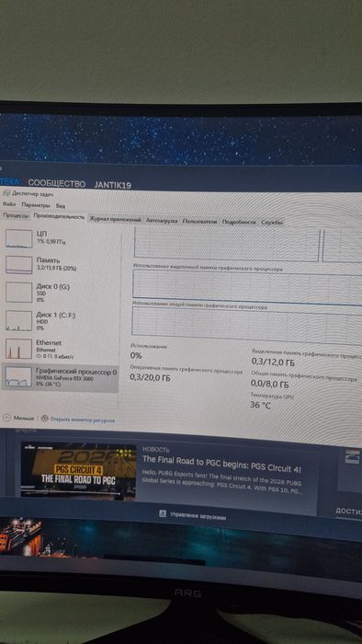Select Графический процессор 0 entry
This screenshot has width=362, height=644.
(x=60, y=378)
